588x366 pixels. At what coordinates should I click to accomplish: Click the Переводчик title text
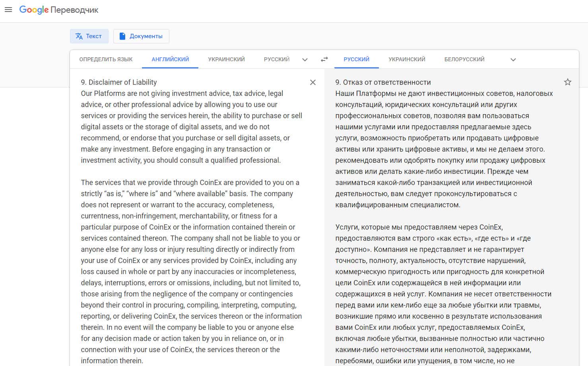point(74,10)
